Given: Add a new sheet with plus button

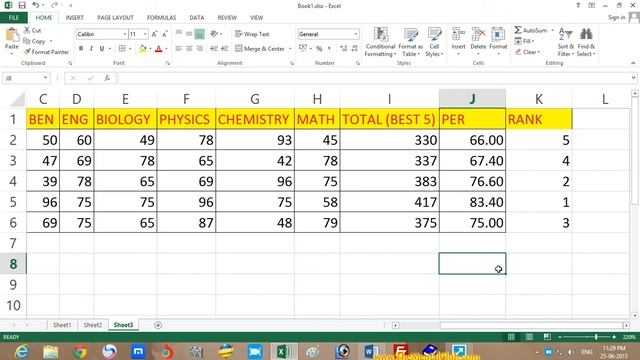Looking at the screenshot, I should [x=158, y=325].
